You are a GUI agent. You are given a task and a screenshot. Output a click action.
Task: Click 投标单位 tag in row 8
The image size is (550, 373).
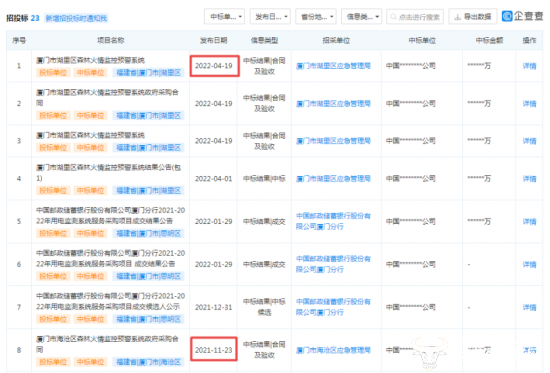coord(53,362)
